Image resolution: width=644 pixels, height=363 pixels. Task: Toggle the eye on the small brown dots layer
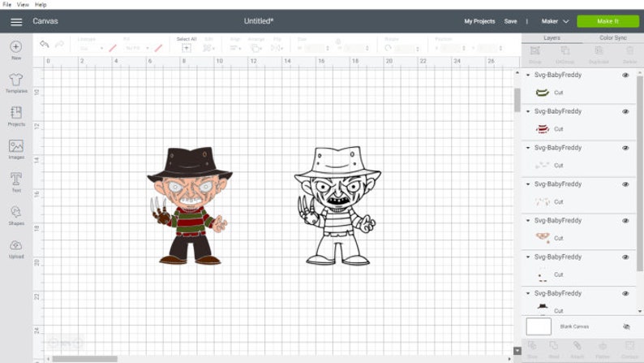pos(625,257)
